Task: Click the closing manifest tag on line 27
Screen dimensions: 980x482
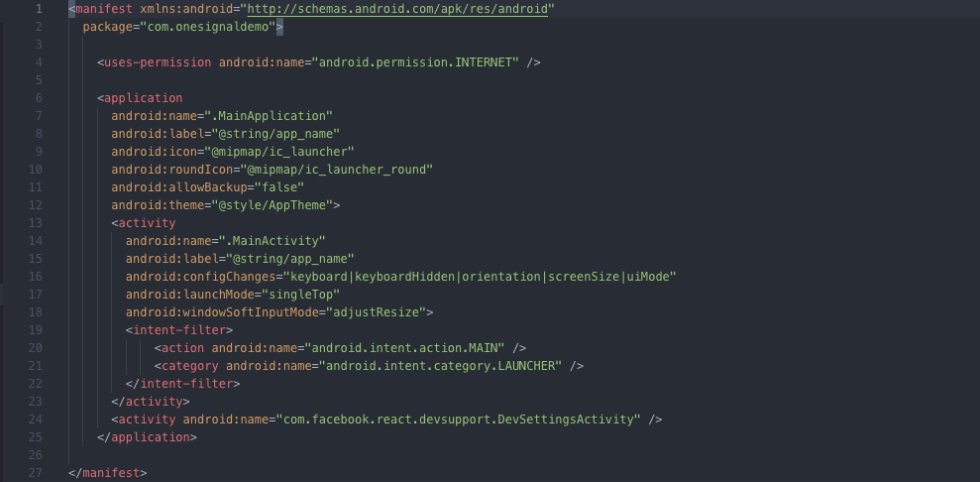Action: [107, 473]
